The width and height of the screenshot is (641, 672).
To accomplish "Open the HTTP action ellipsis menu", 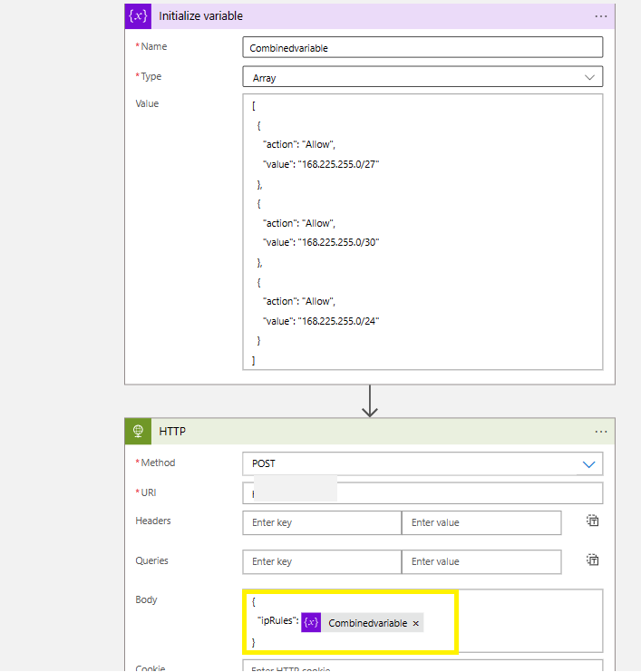I will tap(601, 432).
